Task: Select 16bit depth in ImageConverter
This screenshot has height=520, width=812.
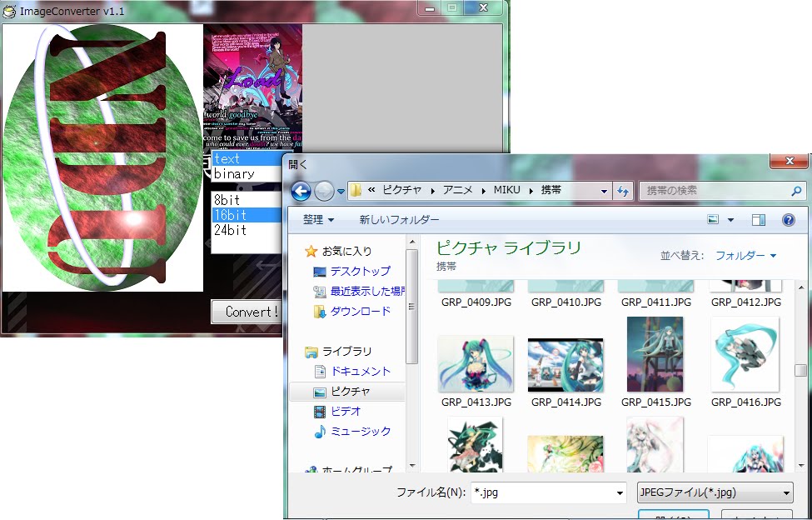Action: (247, 215)
